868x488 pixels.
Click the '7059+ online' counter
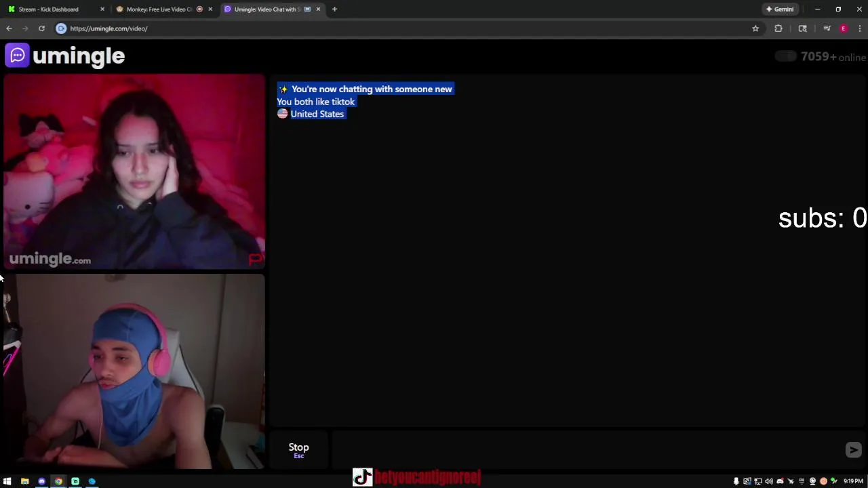[x=833, y=57]
